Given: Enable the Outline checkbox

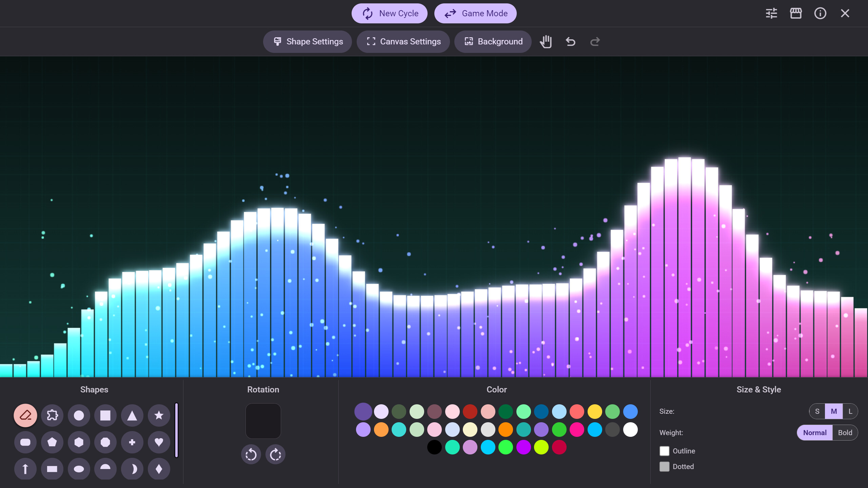Looking at the screenshot, I should 665,451.
